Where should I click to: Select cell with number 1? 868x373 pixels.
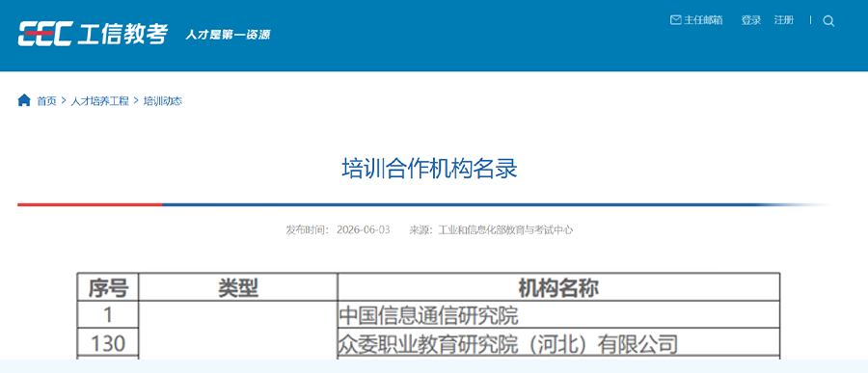tap(108, 315)
